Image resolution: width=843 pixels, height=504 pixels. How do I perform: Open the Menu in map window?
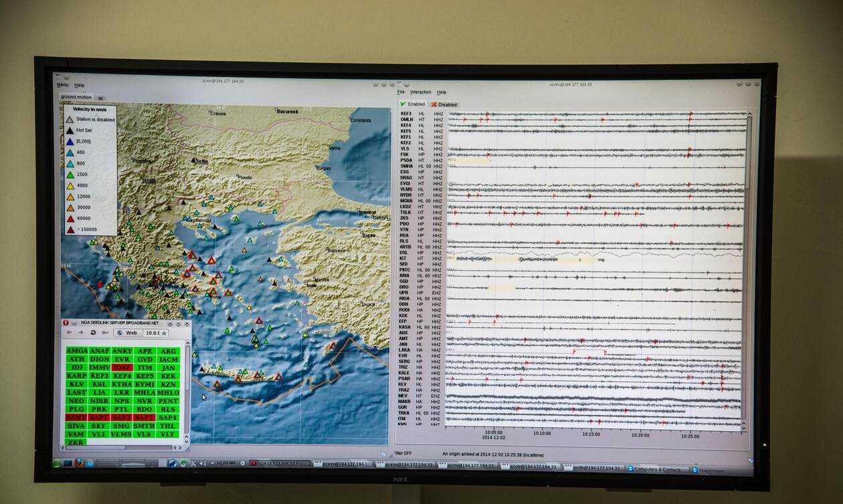62,85
